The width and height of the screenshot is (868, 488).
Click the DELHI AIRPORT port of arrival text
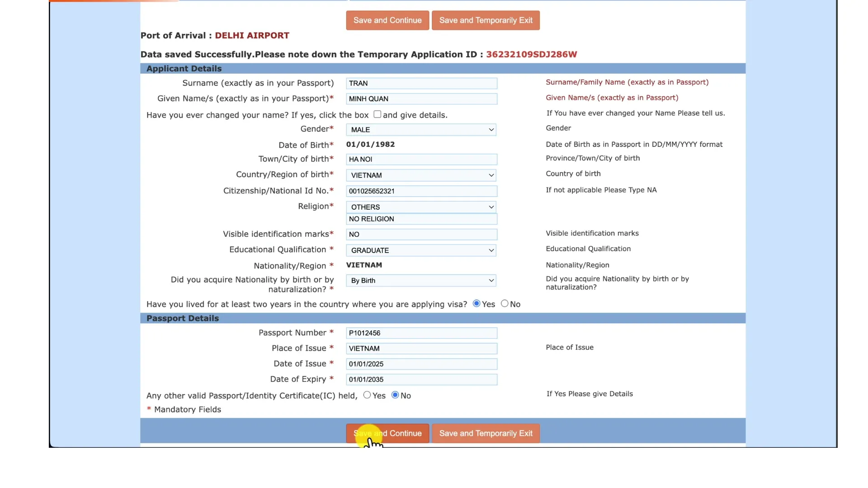pyautogui.click(x=252, y=35)
